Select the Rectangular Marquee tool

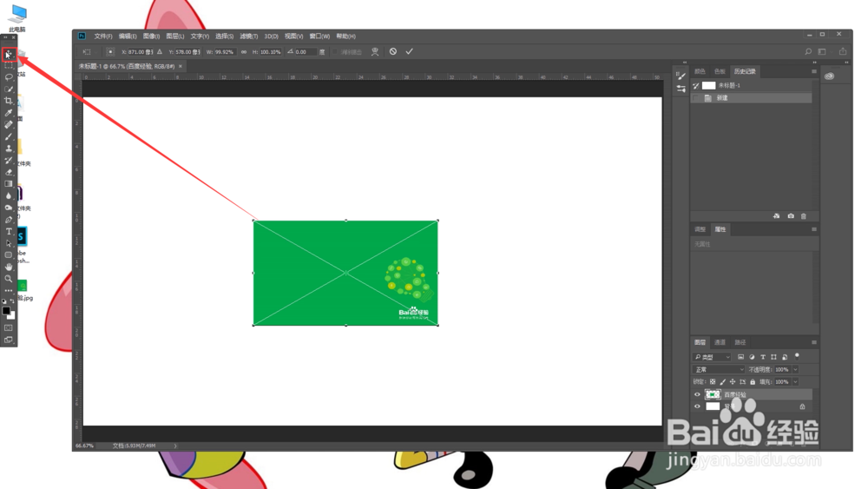(x=9, y=66)
